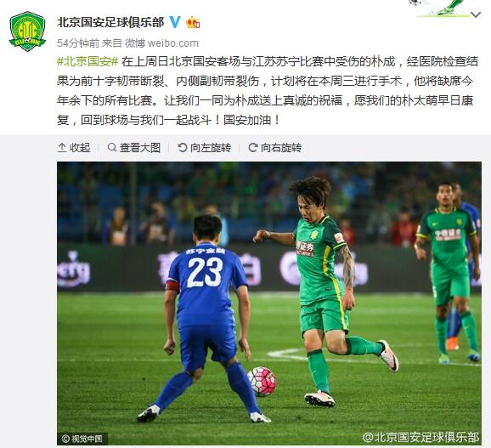Click the clockwise rotate icon
Viewport: 491px width, 448px height.
(x=252, y=147)
